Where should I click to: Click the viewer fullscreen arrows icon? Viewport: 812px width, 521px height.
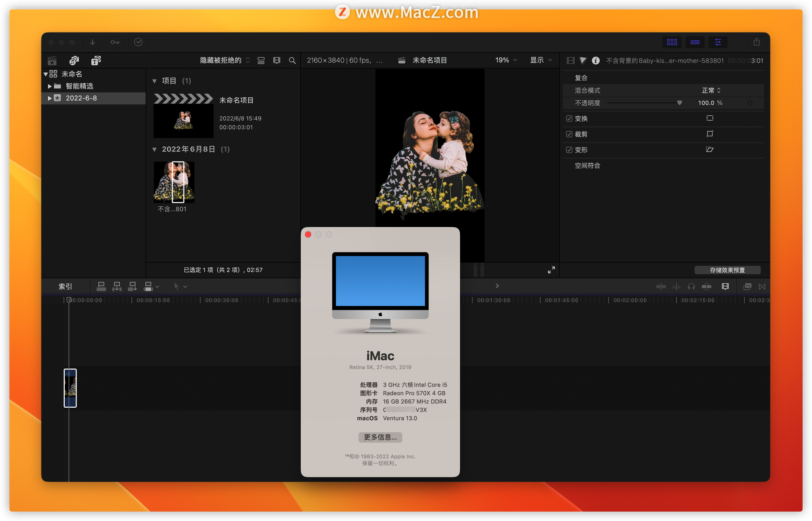click(x=551, y=270)
